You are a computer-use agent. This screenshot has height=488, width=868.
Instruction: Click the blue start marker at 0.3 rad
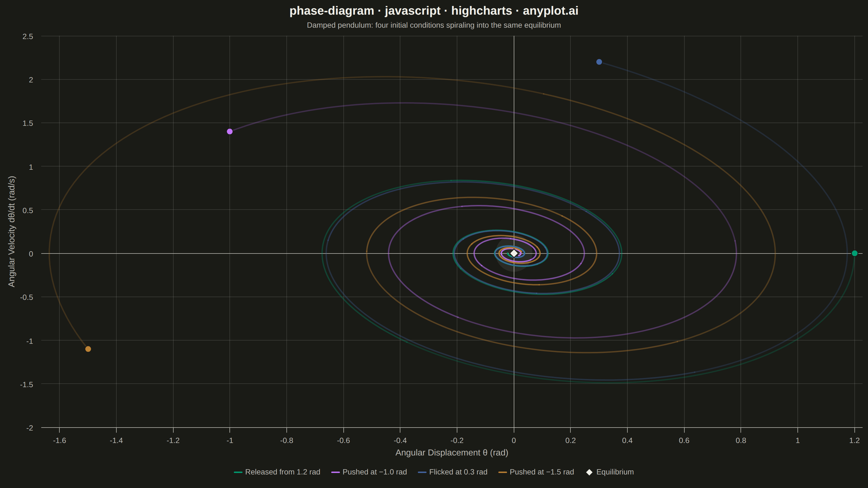point(599,62)
